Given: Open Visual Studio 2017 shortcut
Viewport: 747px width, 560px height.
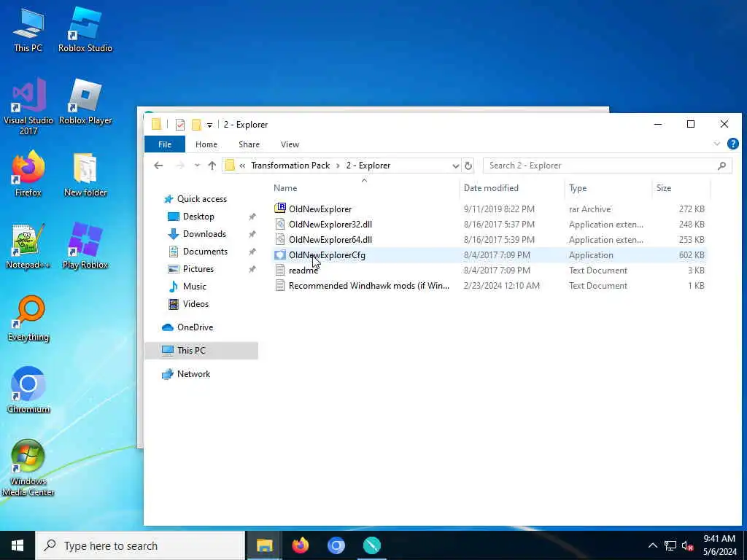Looking at the screenshot, I should click(28, 106).
